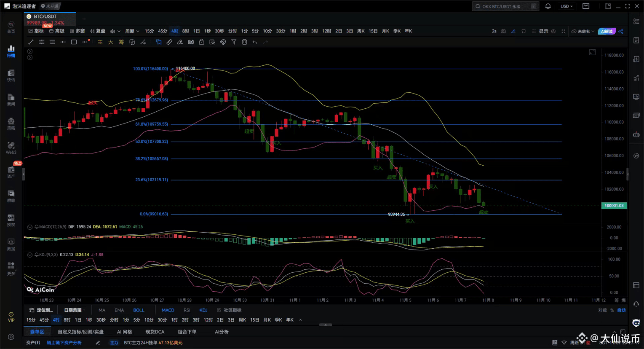Select the rectangle shape drawing tool
644x349 pixels.
(x=74, y=42)
